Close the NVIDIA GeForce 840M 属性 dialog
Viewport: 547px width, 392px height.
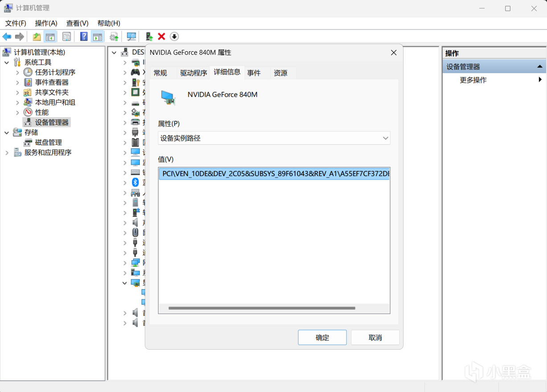coord(393,53)
